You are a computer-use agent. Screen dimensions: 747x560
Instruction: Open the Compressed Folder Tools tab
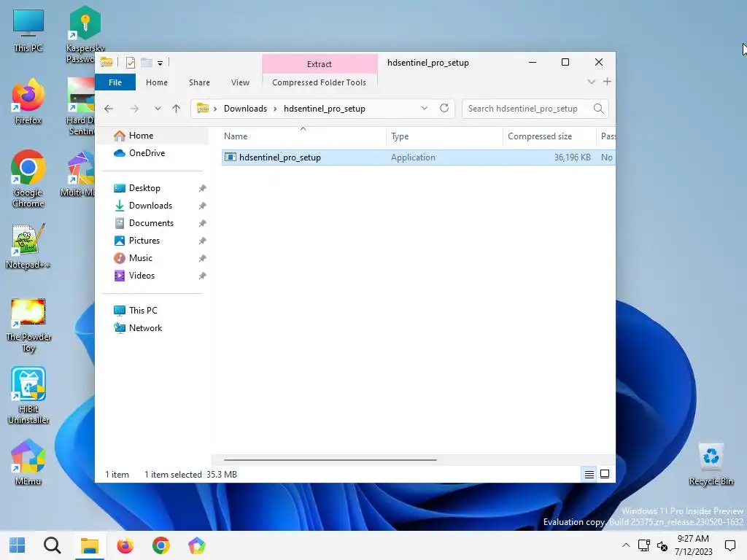(x=320, y=82)
